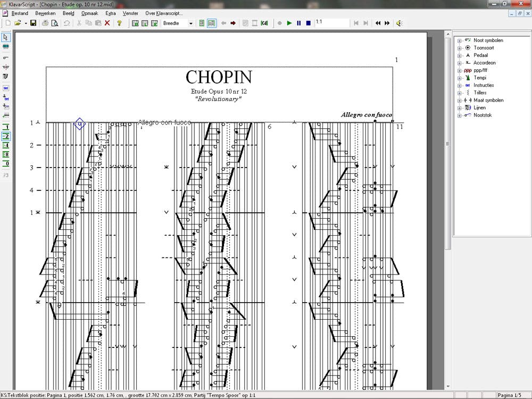Rewind with the double left arrow
The height and width of the screenshot is (399, 532).
378,23
